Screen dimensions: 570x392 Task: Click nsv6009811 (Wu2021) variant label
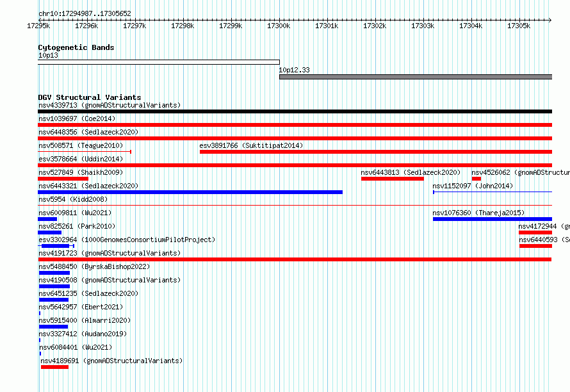[x=75, y=213]
